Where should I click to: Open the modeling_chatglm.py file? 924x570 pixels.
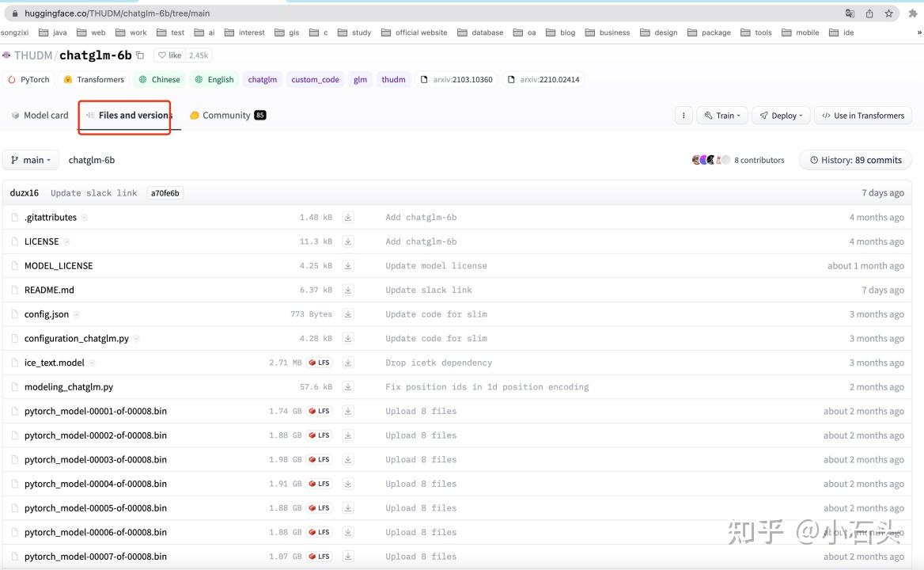[x=68, y=386]
